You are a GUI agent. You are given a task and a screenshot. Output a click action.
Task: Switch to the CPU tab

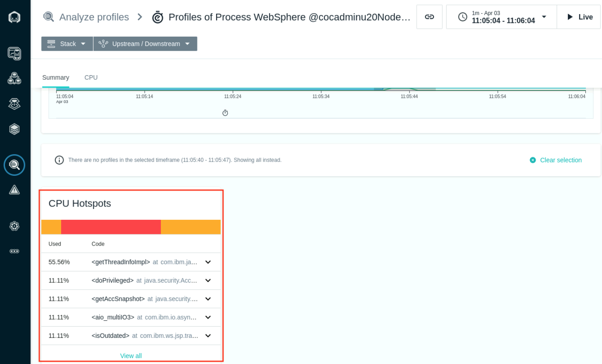pos(91,78)
